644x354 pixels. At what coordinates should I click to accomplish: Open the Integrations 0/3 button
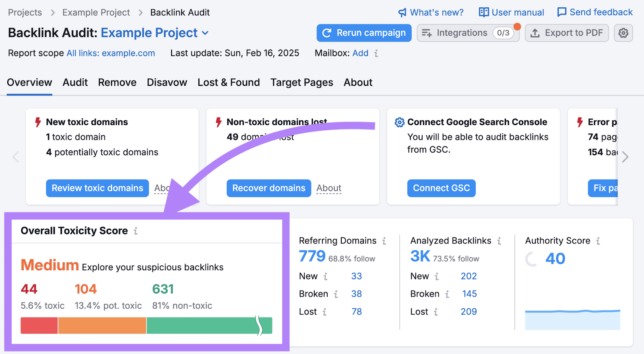[468, 33]
